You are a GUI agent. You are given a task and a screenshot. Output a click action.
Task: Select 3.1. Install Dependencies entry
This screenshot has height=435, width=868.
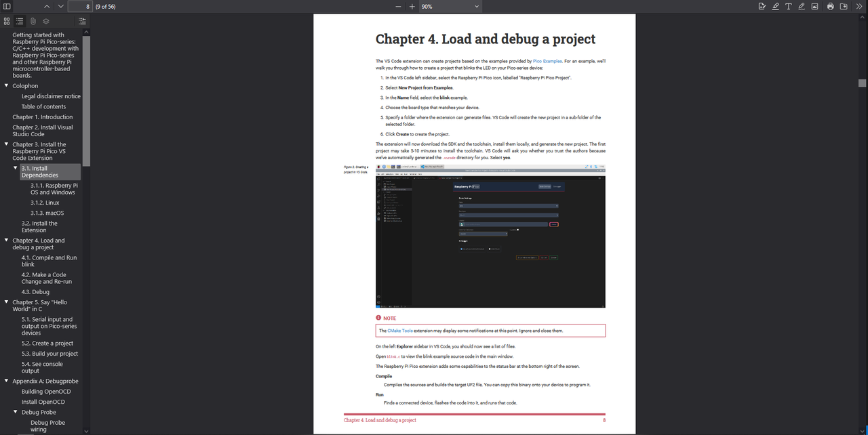point(50,171)
